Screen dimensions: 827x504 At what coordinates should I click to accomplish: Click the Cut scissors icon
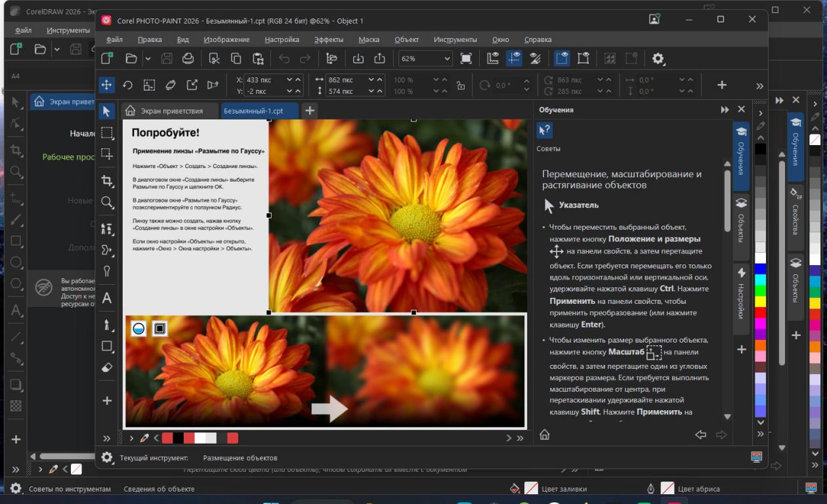click(214, 58)
